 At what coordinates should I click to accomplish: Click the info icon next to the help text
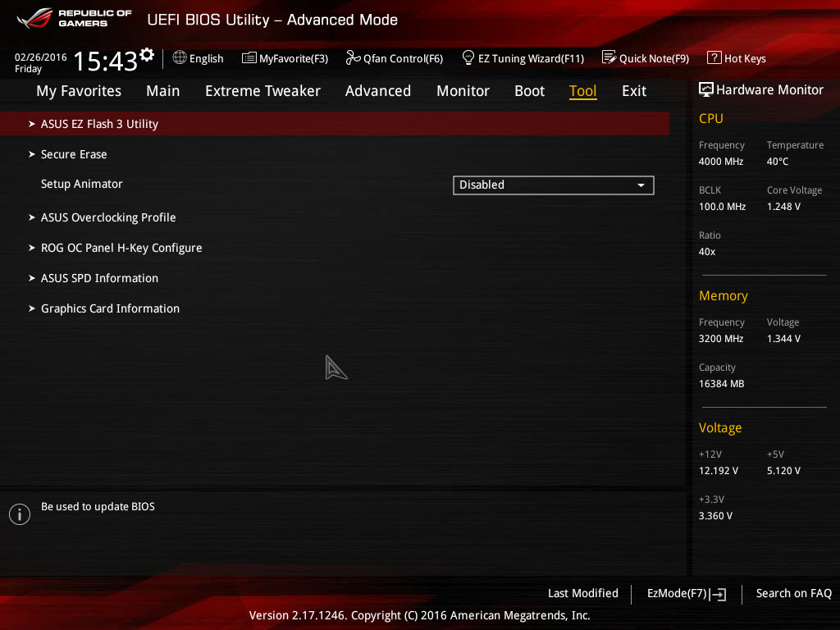20,514
